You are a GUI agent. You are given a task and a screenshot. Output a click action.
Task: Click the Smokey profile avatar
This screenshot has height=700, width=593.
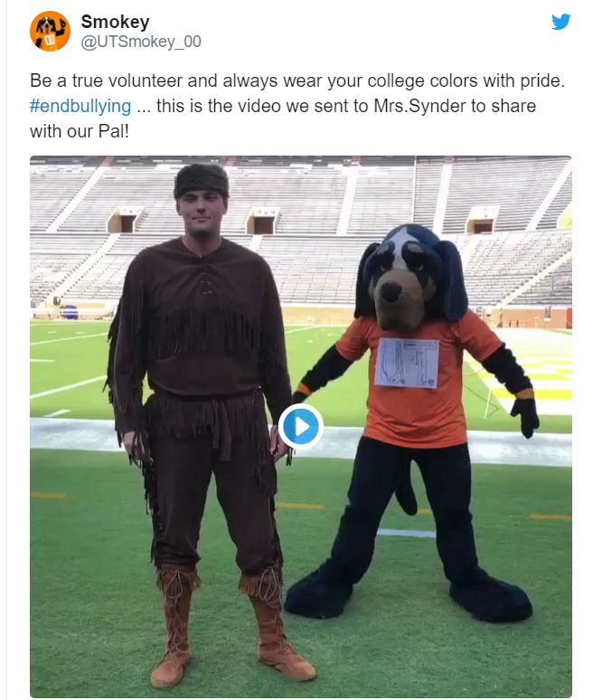[x=50, y=31]
